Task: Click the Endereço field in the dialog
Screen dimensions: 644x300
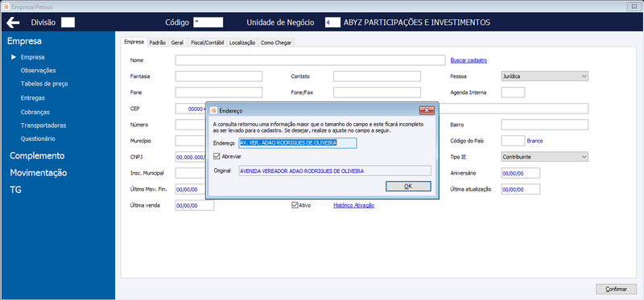Action: pos(298,143)
